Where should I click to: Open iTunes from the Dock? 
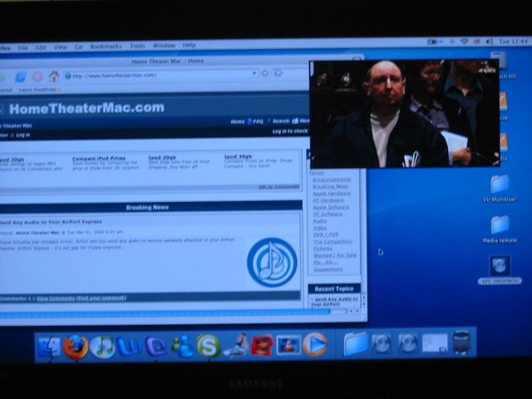[x=102, y=347]
